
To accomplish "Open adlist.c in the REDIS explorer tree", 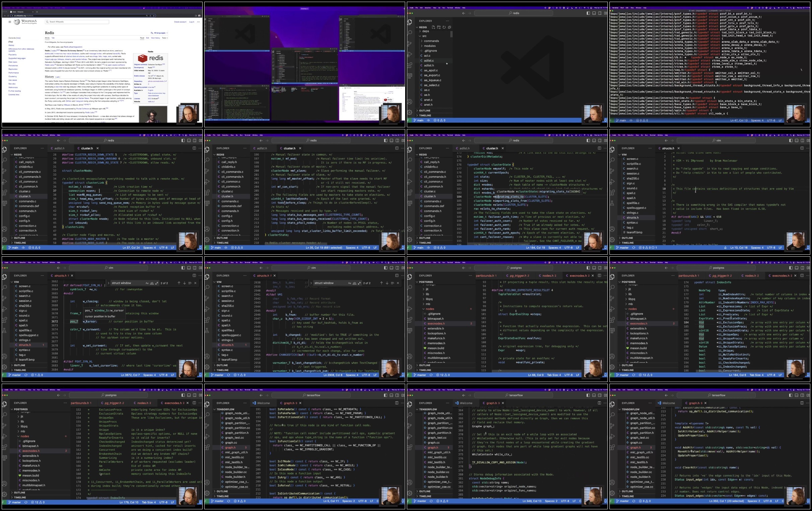I will coord(429,60).
